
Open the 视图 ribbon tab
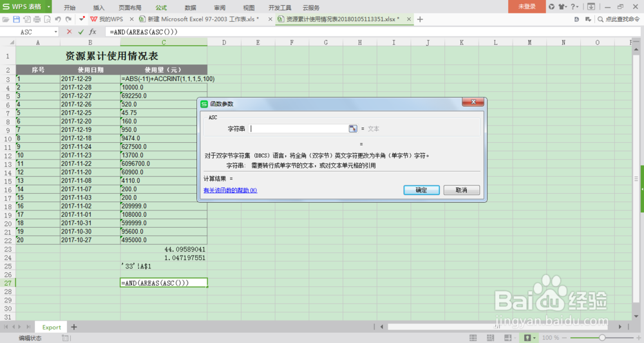coord(249,7)
